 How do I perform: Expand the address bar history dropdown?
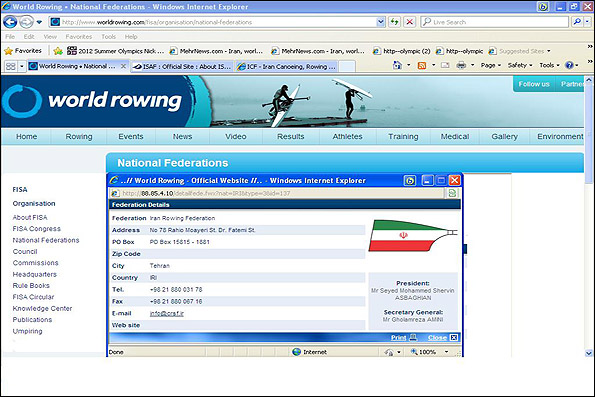point(381,22)
